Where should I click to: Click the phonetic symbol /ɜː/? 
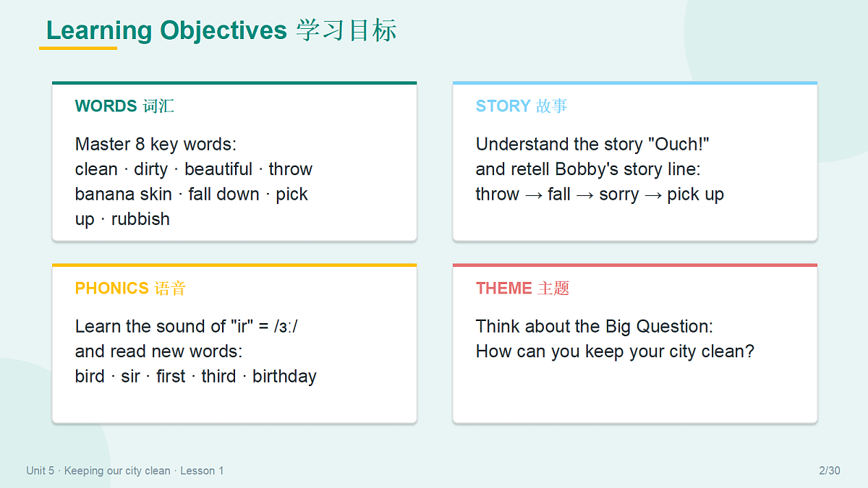(286, 327)
